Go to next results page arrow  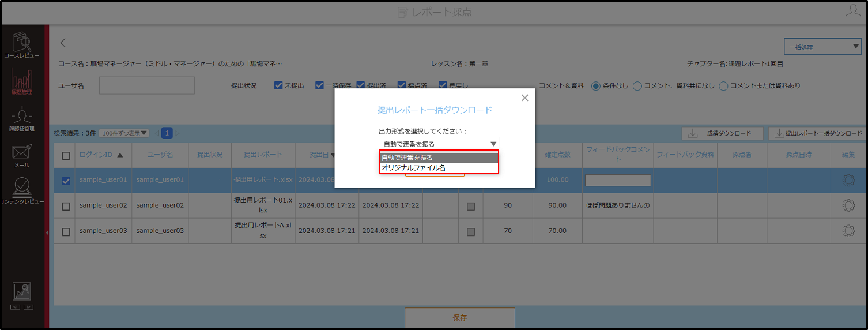[177, 133]
